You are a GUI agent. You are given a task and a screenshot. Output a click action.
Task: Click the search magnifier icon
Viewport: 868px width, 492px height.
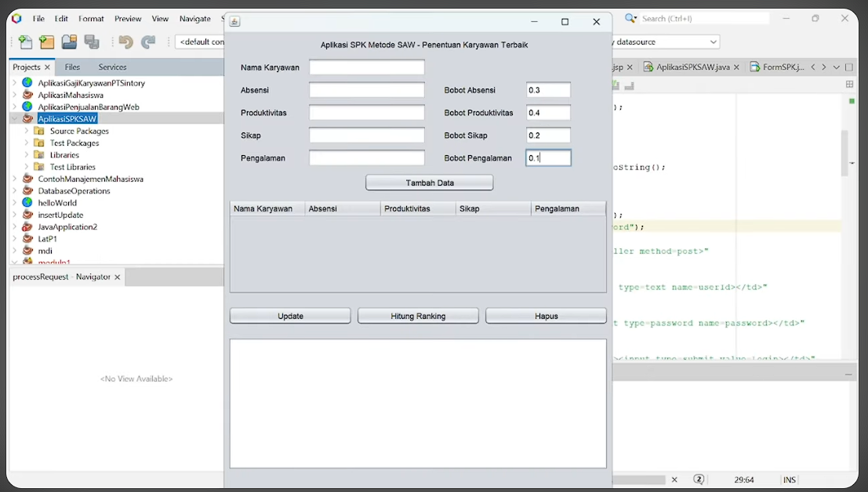[630, 18]
